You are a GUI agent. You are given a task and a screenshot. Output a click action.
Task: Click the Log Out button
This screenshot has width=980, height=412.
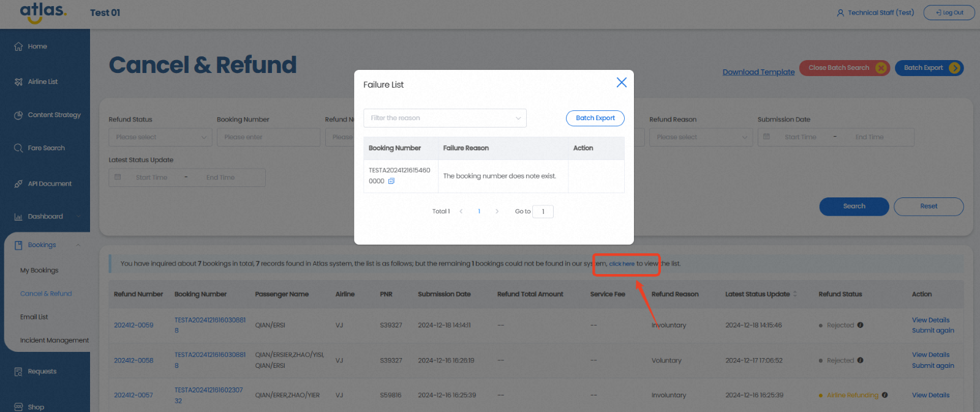pos(949,12)
